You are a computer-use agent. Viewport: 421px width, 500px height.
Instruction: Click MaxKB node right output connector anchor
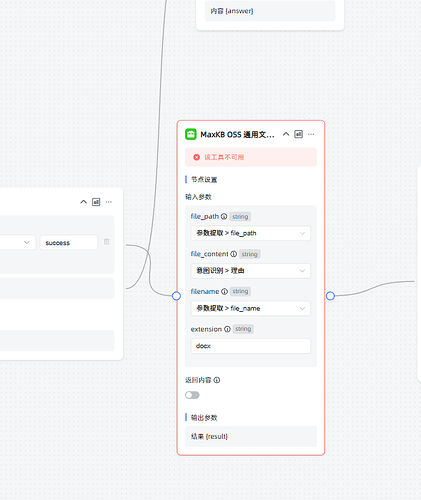click(x=330, y=296)
